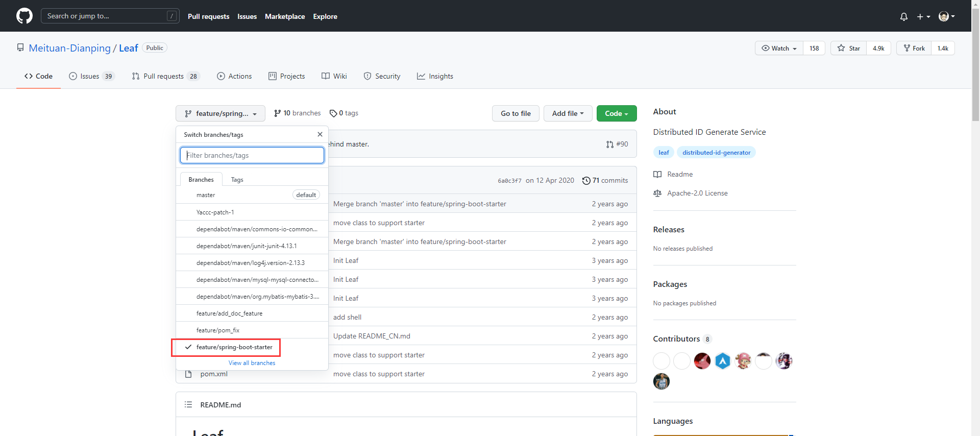The height and width of the screenshot is (436, 980).
Task: Toggle the feature/spring... branch dropdown
Action: (220, 113)
